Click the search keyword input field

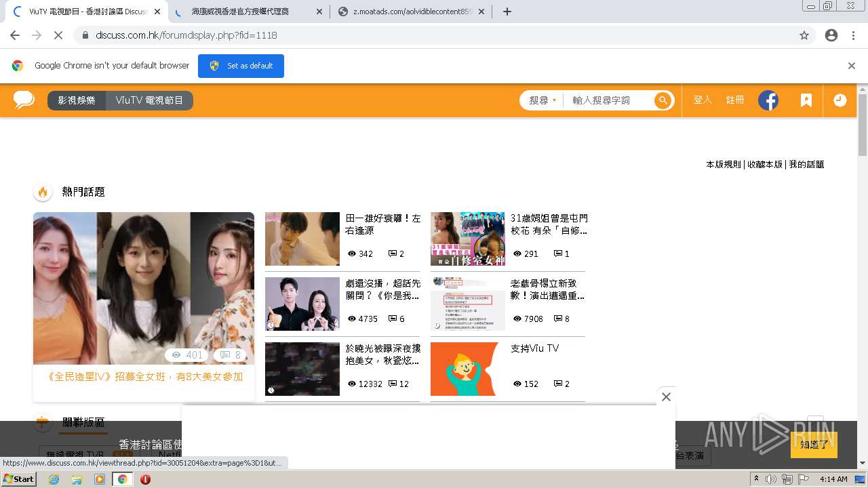[609, 100]
